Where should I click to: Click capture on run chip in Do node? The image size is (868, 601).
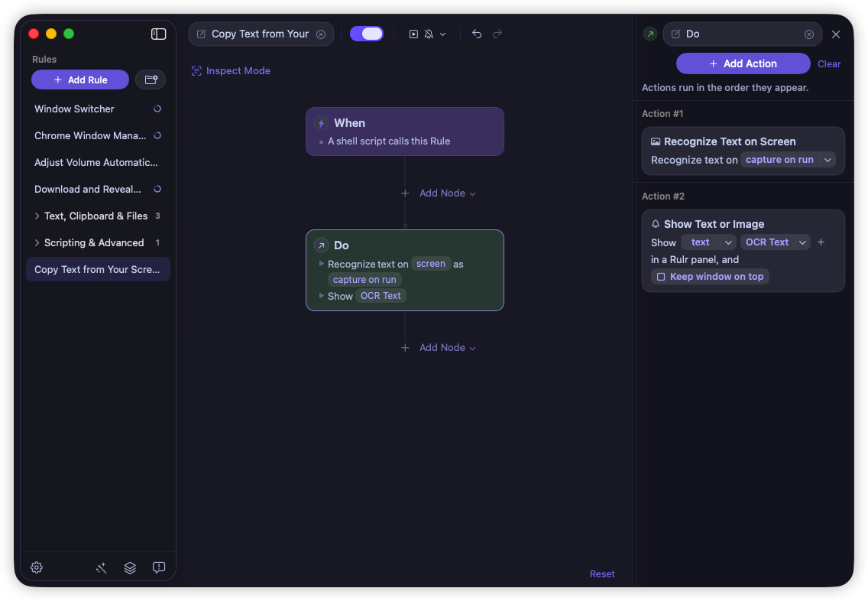364,280
